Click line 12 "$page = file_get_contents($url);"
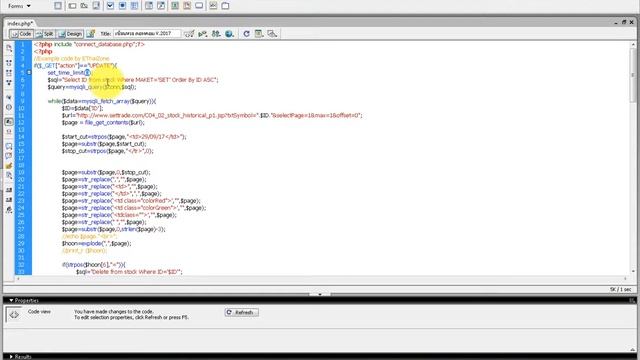The image size is (640, 360). (103, 122)
